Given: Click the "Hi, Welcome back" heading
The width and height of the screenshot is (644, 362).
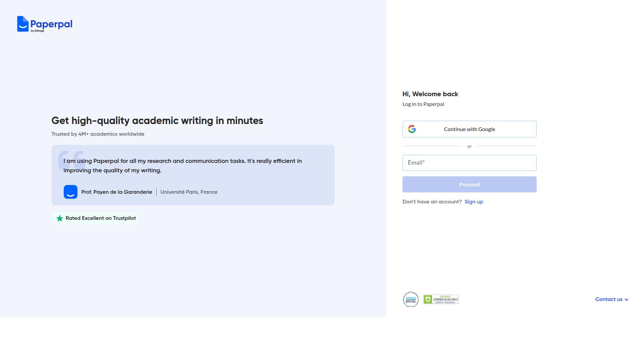Looking at the screenshot, I should point(430,94).
